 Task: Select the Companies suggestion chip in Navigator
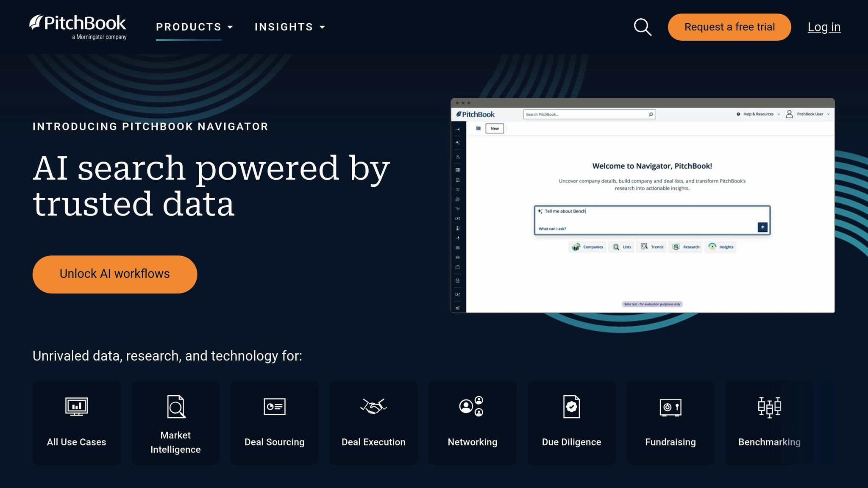[x=587, y=247]
